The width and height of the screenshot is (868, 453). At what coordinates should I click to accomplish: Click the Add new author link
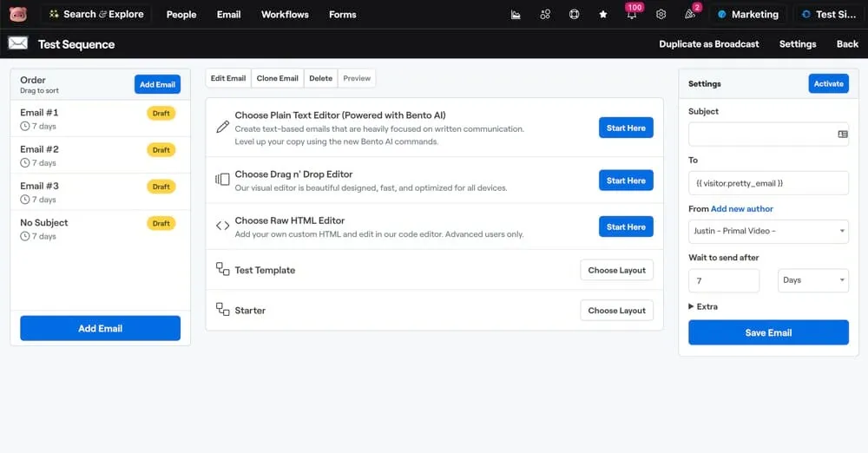[741, 209]
